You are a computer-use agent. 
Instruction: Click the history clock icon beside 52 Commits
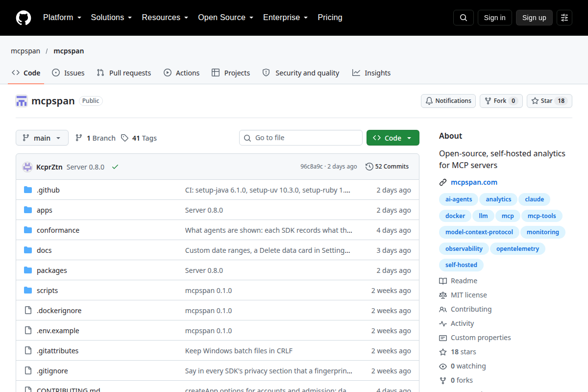click(369, 167)
